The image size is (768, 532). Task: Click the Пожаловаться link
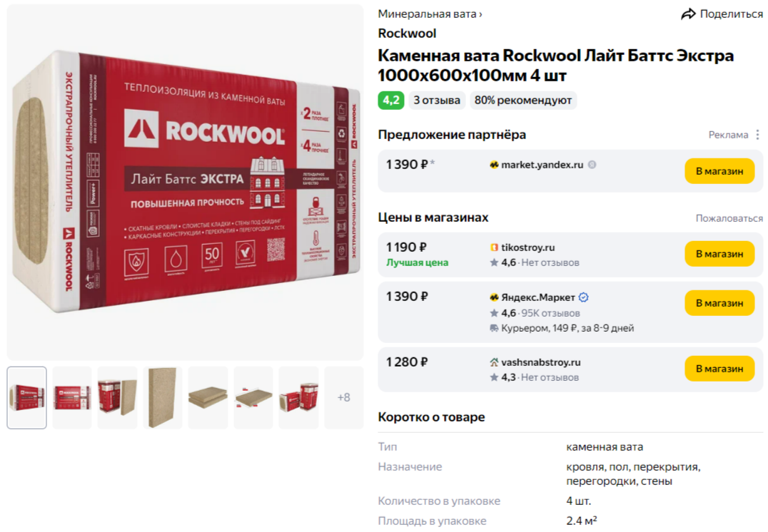tap(729, 218)
